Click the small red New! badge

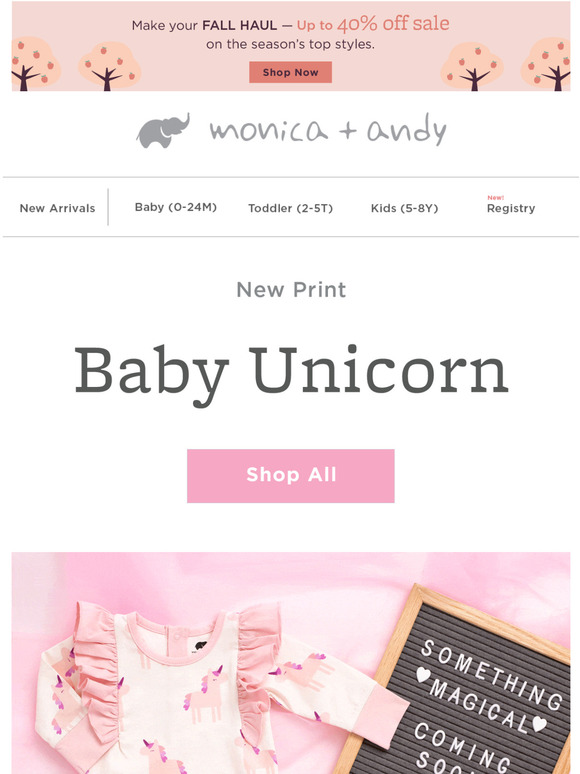[496, 197]
